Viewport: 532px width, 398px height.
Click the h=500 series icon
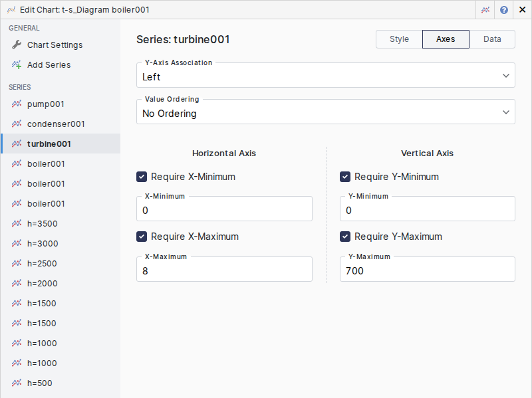click(x=17, y=383)
